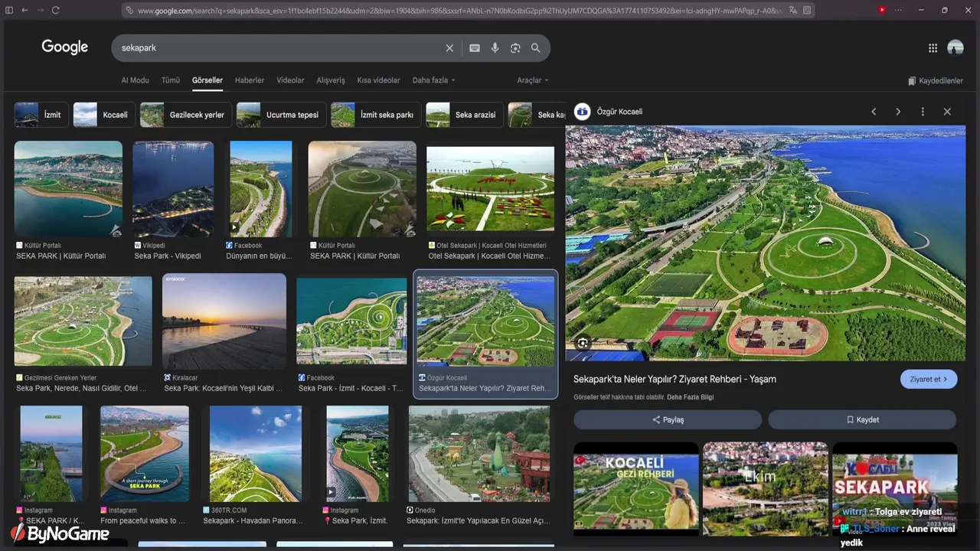The width and height of the screenshot is (980, 551).
Task: Click the Özgür Kocaeli source favicon
Action: point(583,111)
